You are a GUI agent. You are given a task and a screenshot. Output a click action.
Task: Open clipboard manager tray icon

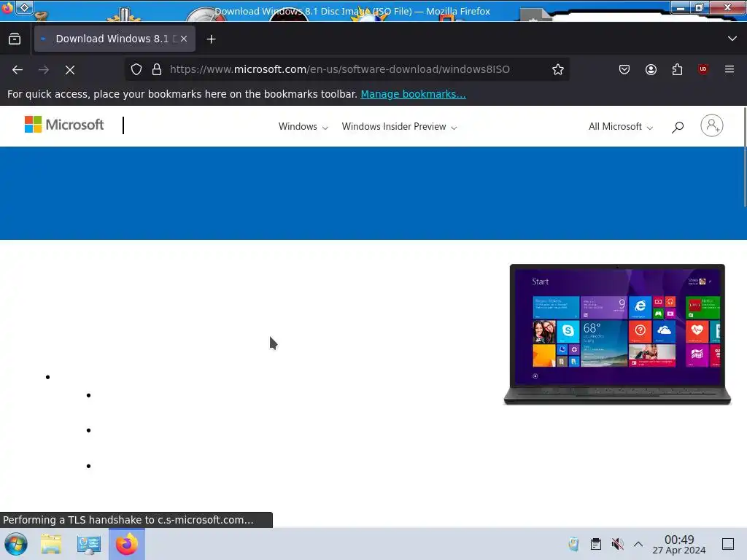point(595,544)
